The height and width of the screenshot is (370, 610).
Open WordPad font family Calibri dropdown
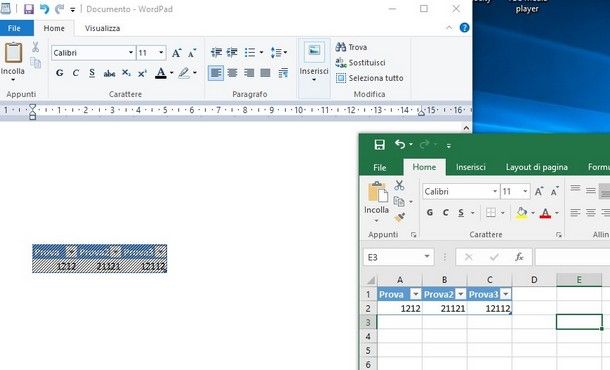click(x=131, y=53)
